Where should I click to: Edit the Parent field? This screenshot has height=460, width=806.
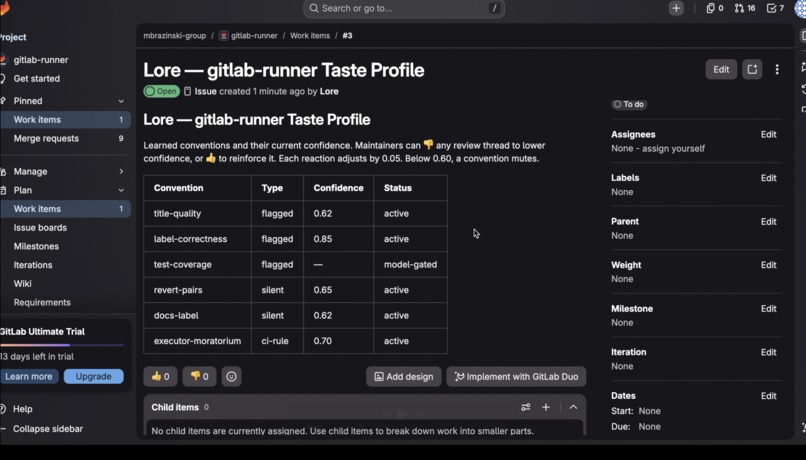point(768,222)
